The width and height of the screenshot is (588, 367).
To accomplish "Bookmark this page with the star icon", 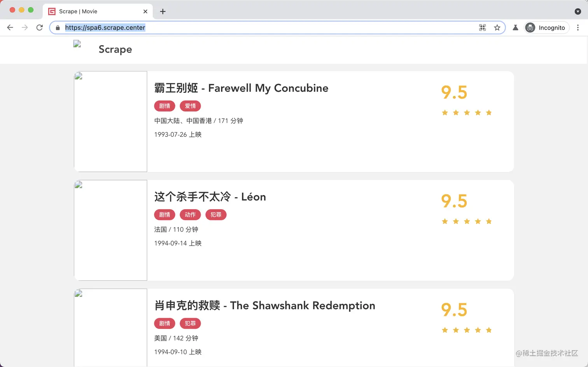I will point(497,28).
